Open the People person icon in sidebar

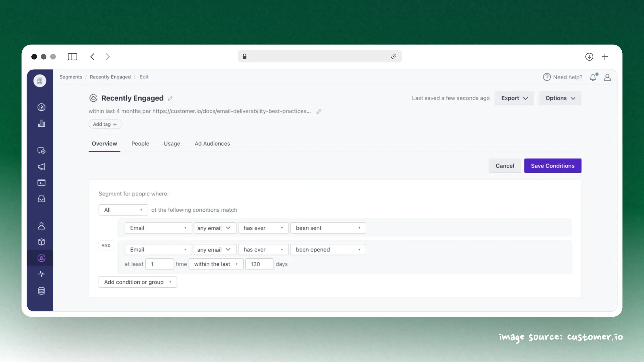coord(41,226)
